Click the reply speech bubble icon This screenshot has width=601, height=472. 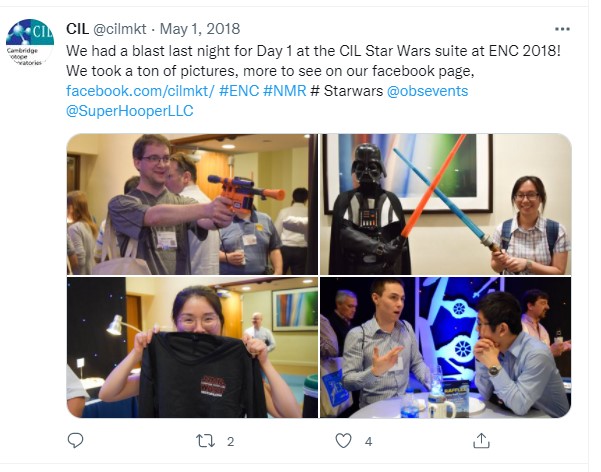point(75,441)
